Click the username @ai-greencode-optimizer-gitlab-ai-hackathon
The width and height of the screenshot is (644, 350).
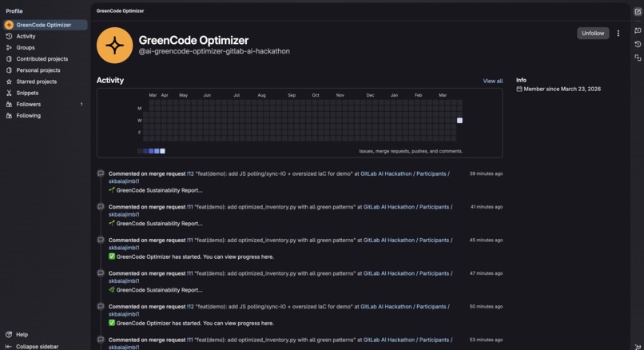(x=214, y=51)
